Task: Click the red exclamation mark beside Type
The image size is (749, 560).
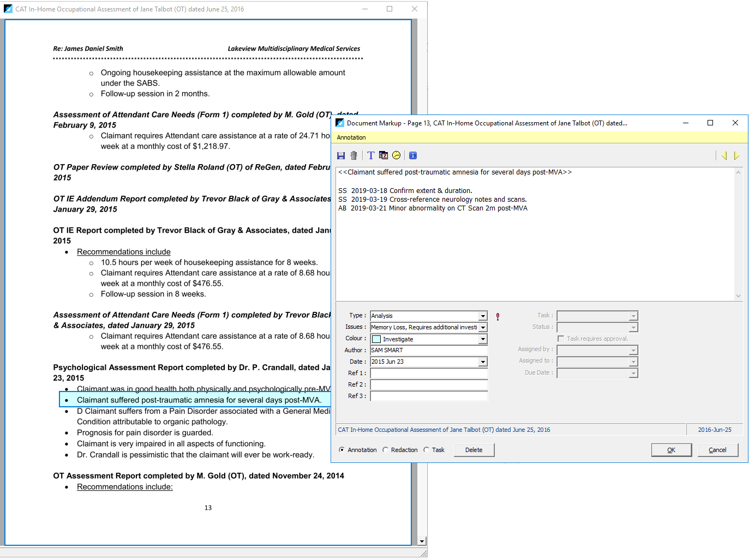Action: point(498,316)
